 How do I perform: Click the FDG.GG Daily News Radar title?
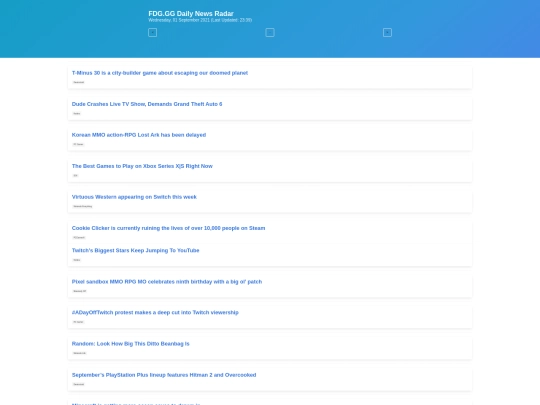[191, 13]
